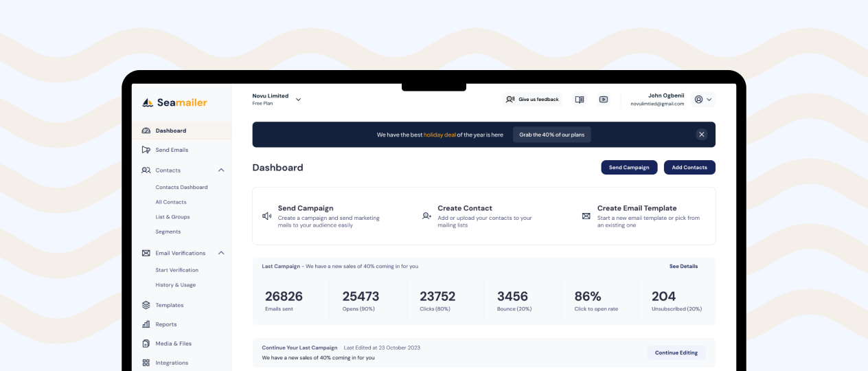Click the user avatar icon
The image size is (868, 371).
click(699, 100)
